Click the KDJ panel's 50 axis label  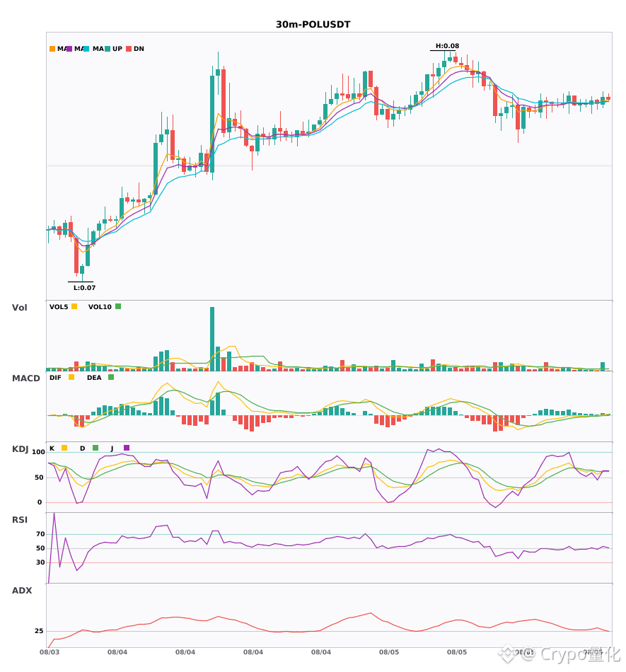(39, 477)
